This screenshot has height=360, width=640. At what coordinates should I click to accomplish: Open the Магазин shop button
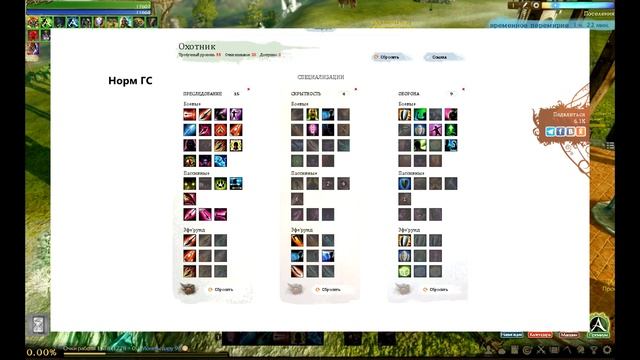click(569, 335)
